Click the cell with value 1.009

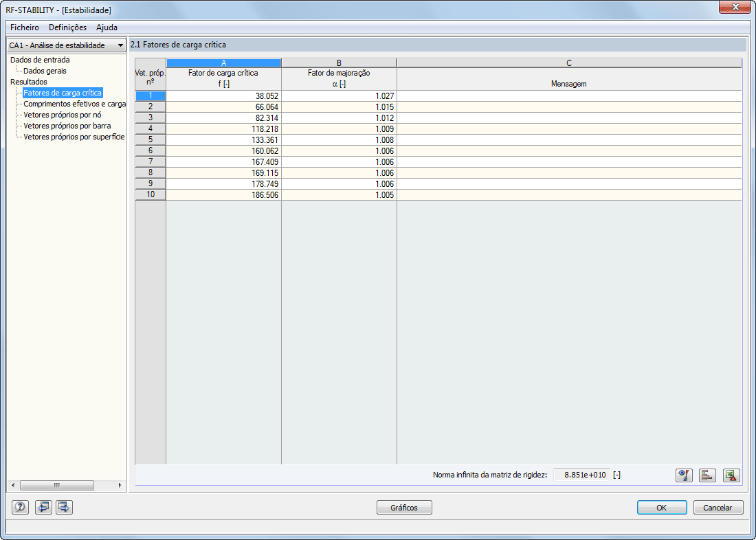(339, 128)
